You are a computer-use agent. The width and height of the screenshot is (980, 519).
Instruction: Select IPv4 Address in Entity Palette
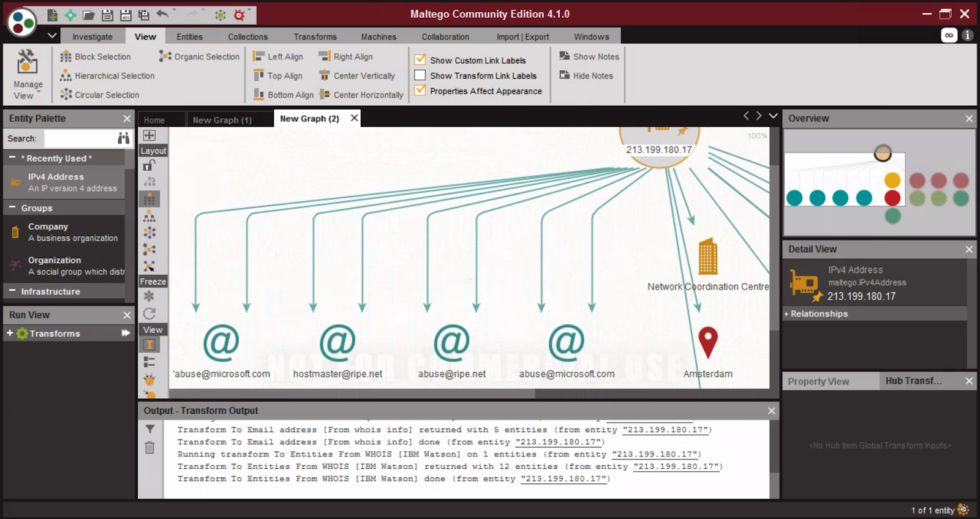[x=64, y=182]
